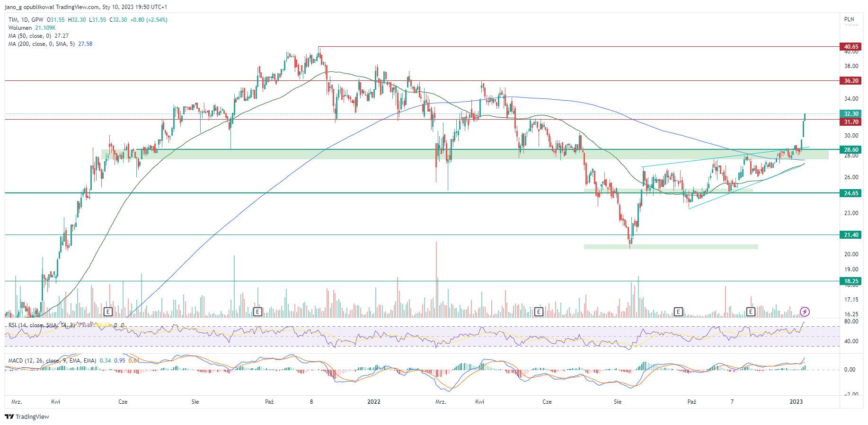
Task: Click the 27.58 MA 200 value
Action: pyautogui.click(x=85, y=44)
